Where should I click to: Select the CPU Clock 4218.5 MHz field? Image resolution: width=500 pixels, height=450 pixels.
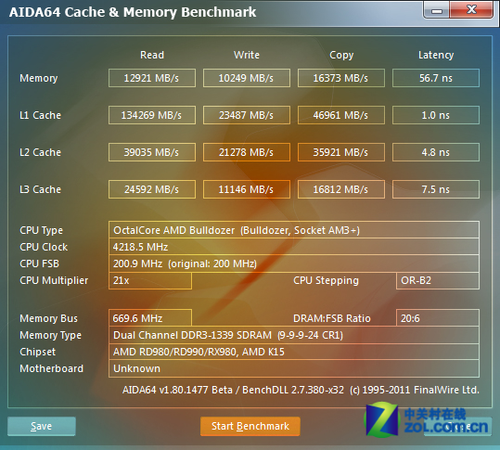pos(294,247)
